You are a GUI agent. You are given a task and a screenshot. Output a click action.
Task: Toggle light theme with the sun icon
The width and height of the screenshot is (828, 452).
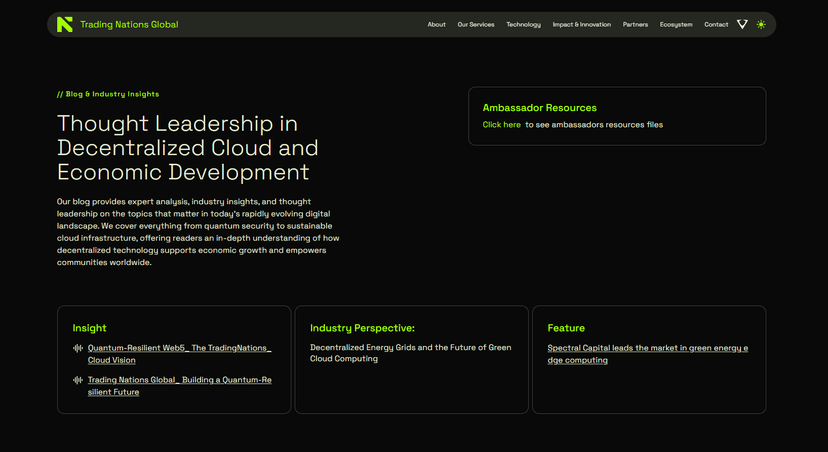pyautogui.click(x=760, y=24)
